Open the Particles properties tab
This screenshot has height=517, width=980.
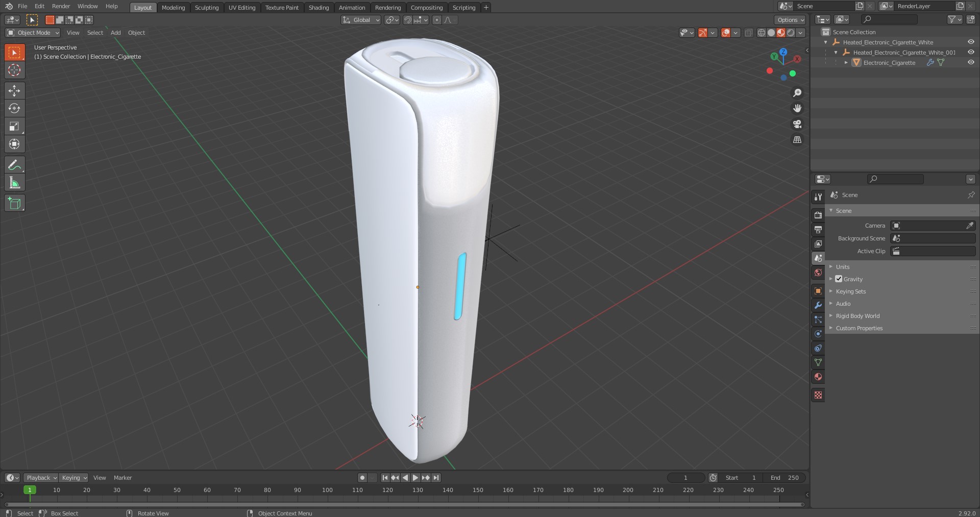click(818, 319)
